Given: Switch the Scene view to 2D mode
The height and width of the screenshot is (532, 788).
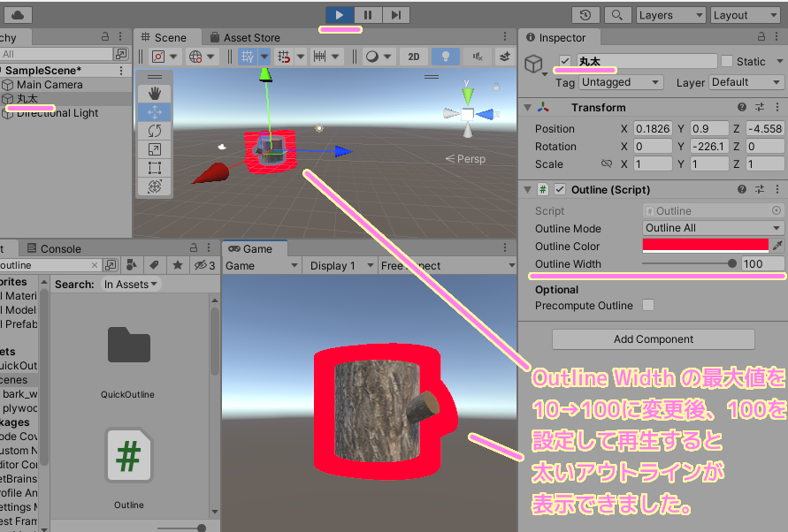Looking at the screenshot, I should coord(412,57).
